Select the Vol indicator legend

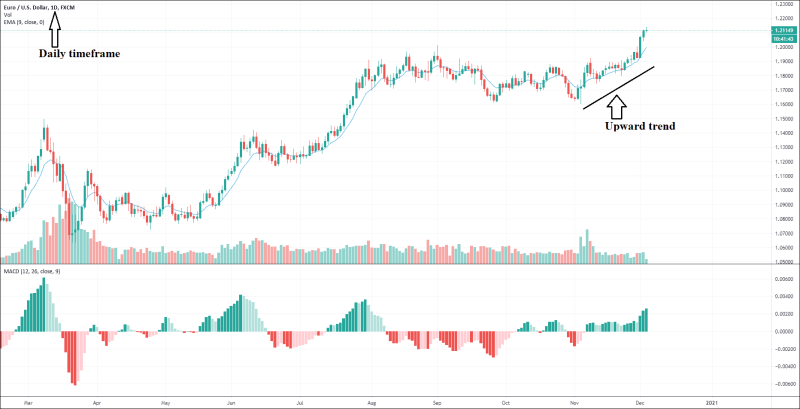tap(7, 14)
